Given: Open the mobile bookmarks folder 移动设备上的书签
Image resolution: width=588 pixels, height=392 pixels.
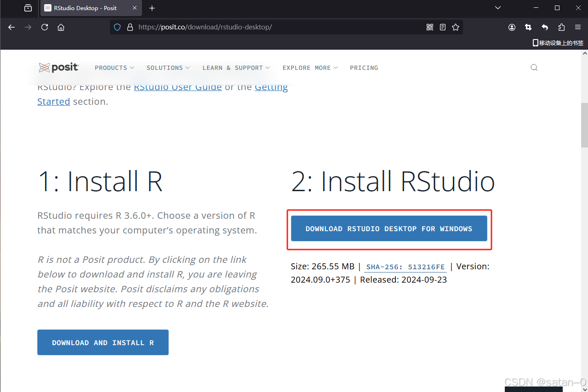Looking at the screenshot, I should point(558,43).
